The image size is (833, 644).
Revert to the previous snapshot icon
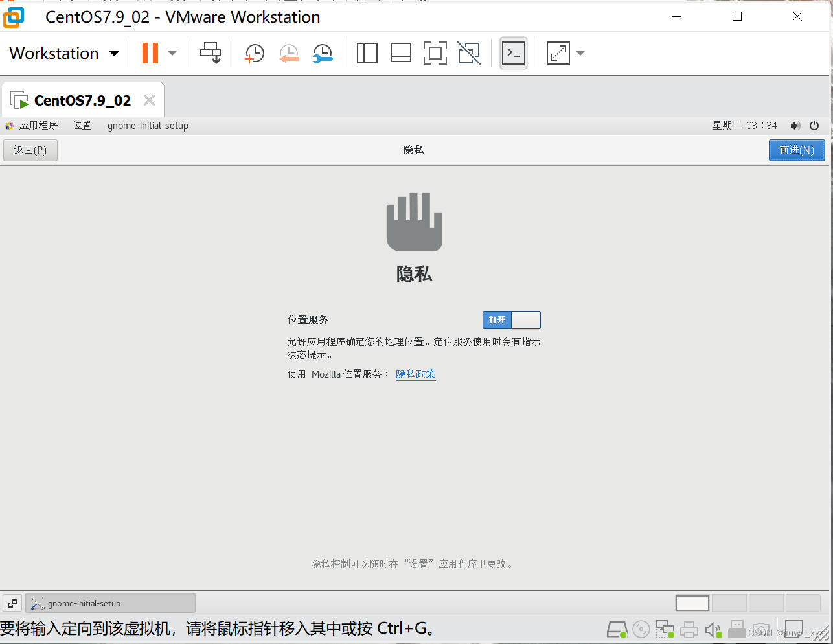pos(289,53)
